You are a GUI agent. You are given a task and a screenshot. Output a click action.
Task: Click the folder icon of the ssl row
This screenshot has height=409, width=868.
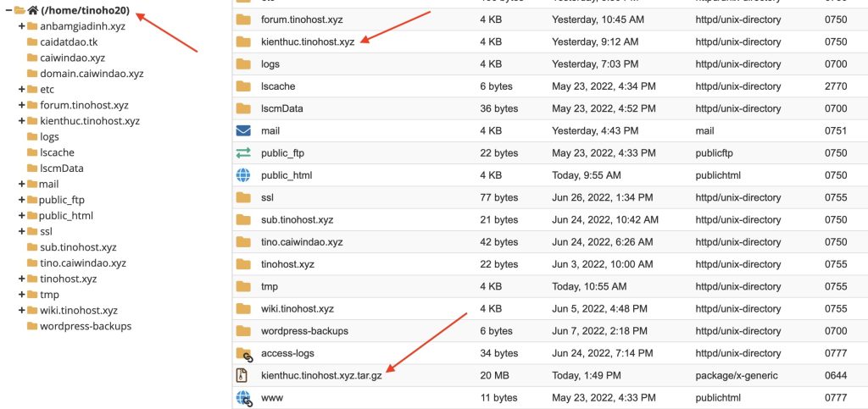243,197
